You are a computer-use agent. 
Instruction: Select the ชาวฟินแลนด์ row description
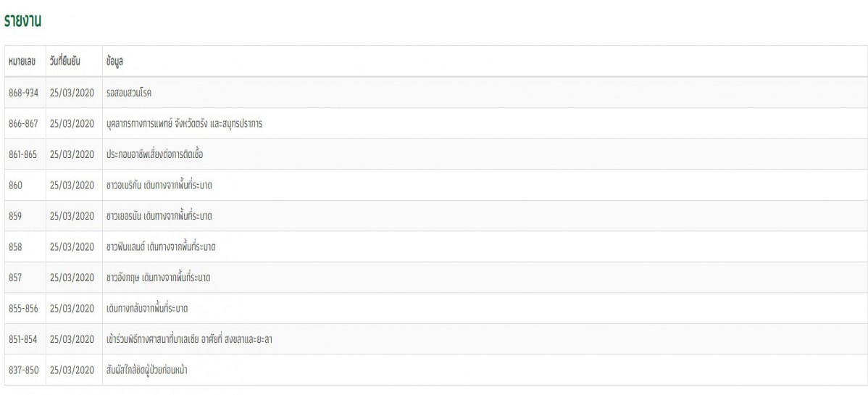[x=161, y=247]
